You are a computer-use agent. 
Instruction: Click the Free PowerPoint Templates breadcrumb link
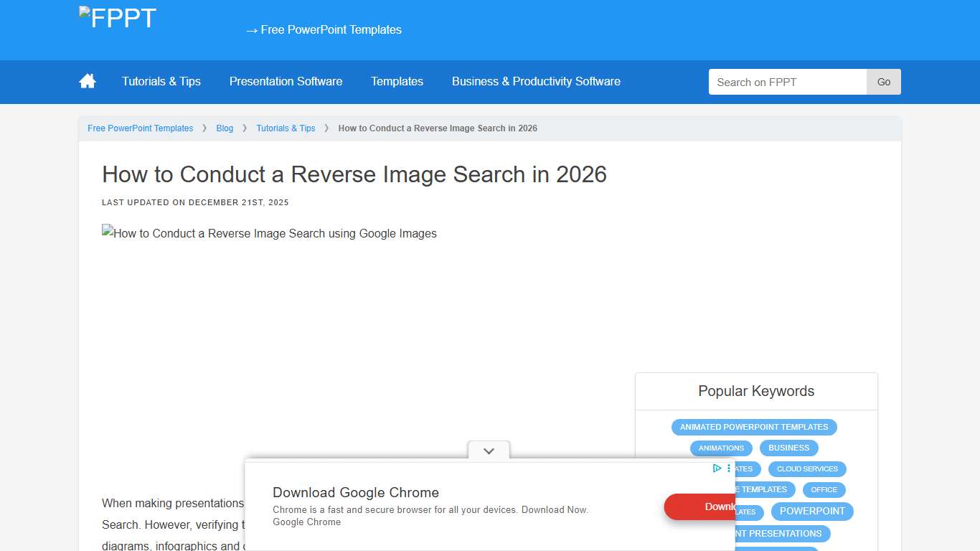click(140, 128)
